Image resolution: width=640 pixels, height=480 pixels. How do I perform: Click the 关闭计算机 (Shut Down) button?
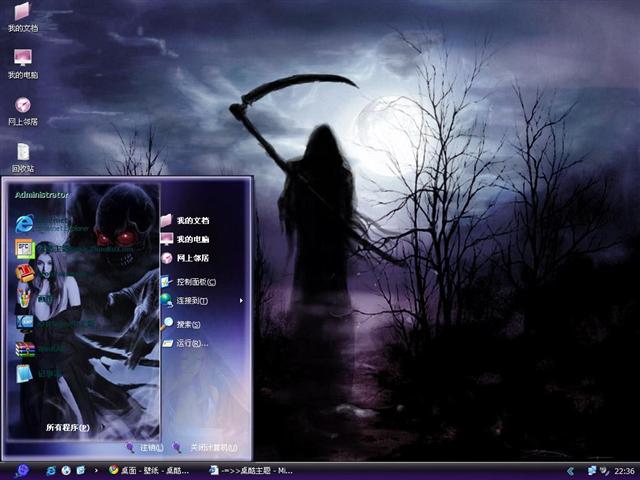click(x=205, y=447)
